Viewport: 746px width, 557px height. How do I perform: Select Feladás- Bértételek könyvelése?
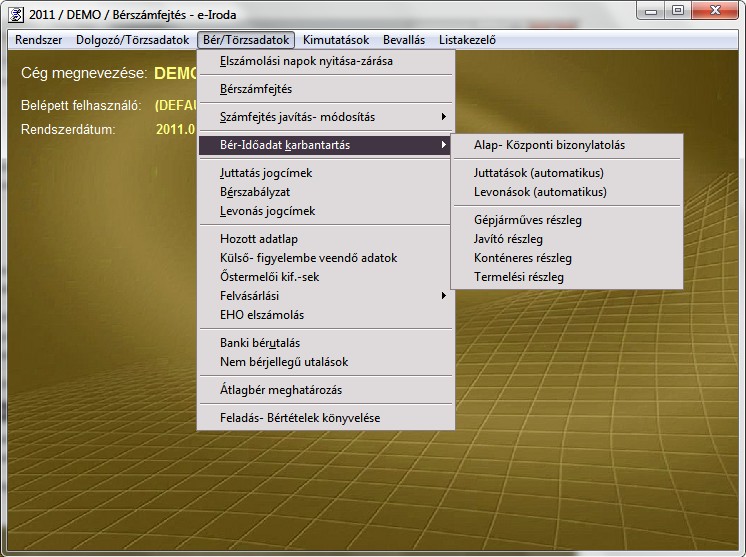[x=300, y=418]
